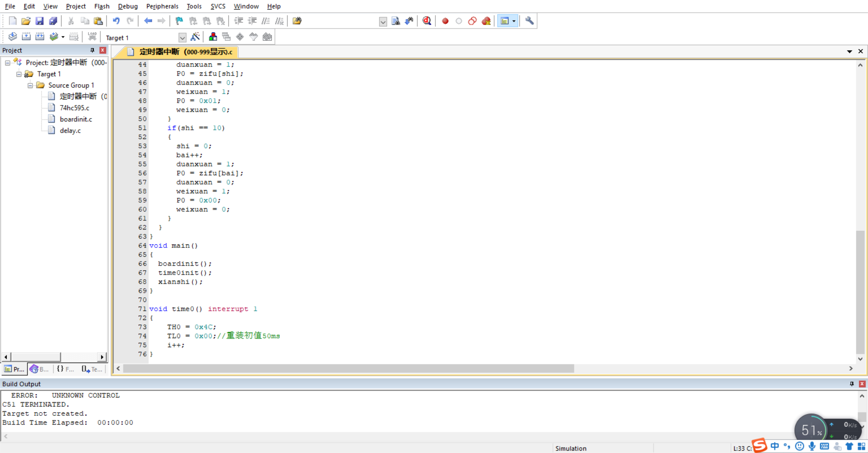Open the File menu
This screenshot has height=453, width=868.
pos(10,6)
